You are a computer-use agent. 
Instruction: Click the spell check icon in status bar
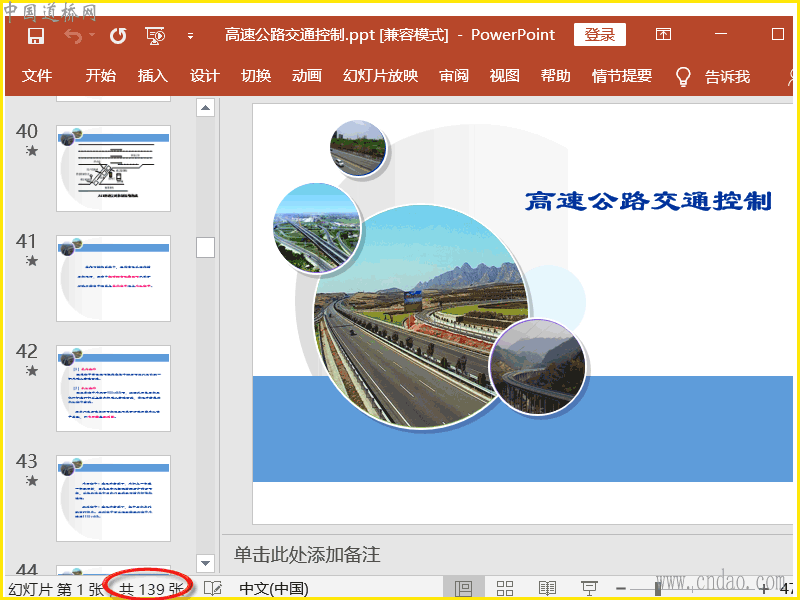pyautogui.click(x=212, y=588)
